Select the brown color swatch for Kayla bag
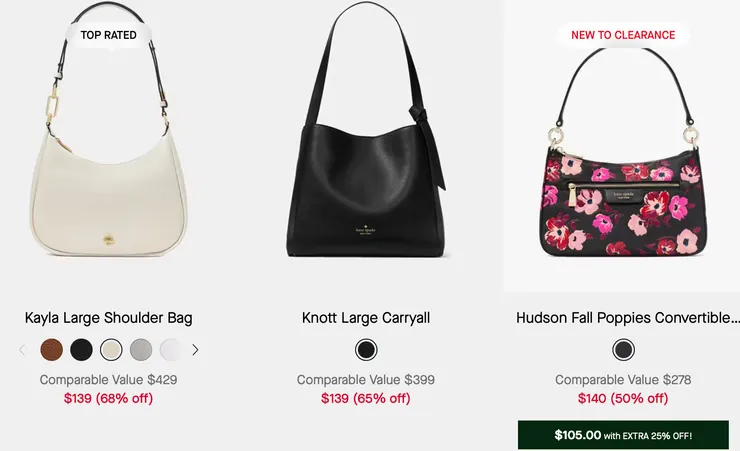The height and width of the screenshot is (451, 740). tap(51, 350)
